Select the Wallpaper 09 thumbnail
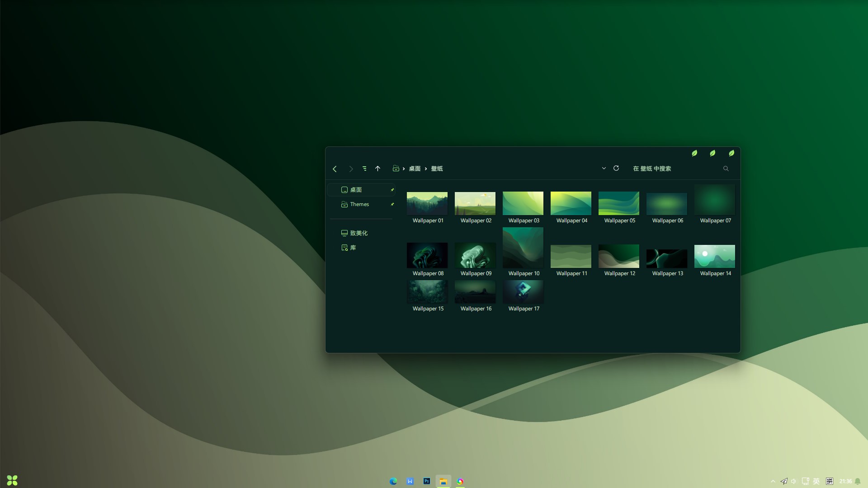 coord(475,256)
